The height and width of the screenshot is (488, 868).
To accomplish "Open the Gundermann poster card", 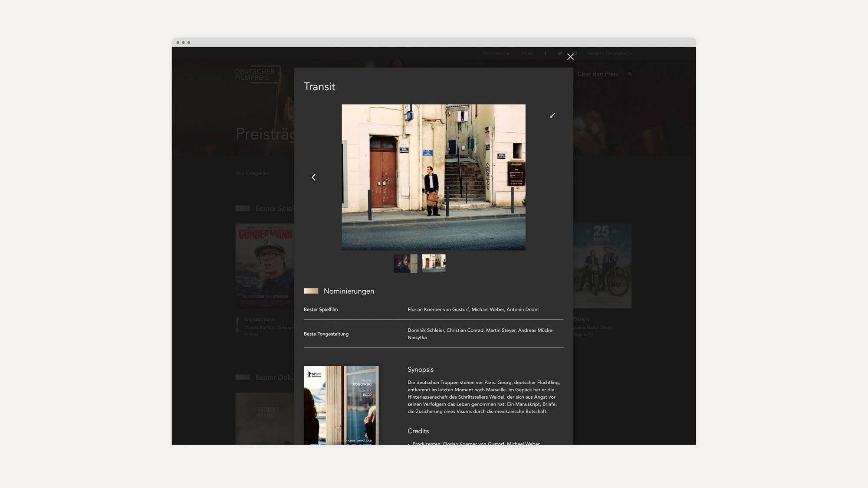I will (265, 266).
